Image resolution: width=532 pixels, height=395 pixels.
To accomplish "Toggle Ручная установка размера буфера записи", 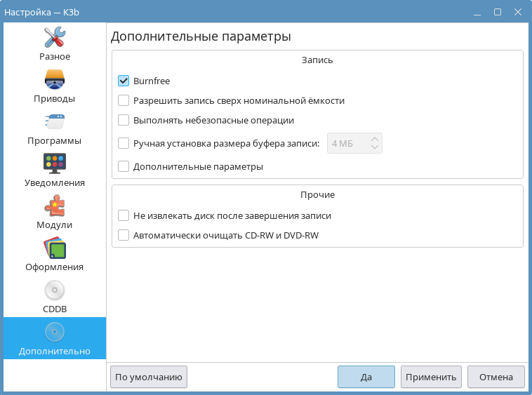I will click(124, 143).
